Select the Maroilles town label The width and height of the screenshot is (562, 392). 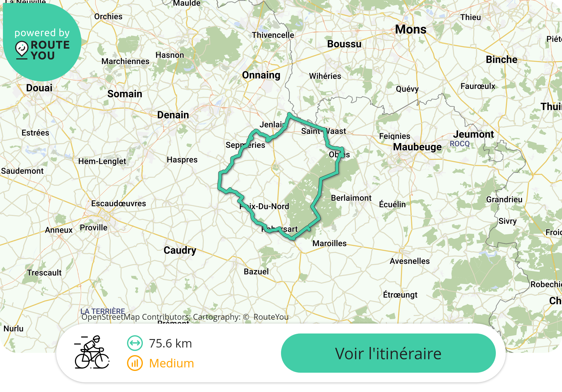(x=329, y=243)
